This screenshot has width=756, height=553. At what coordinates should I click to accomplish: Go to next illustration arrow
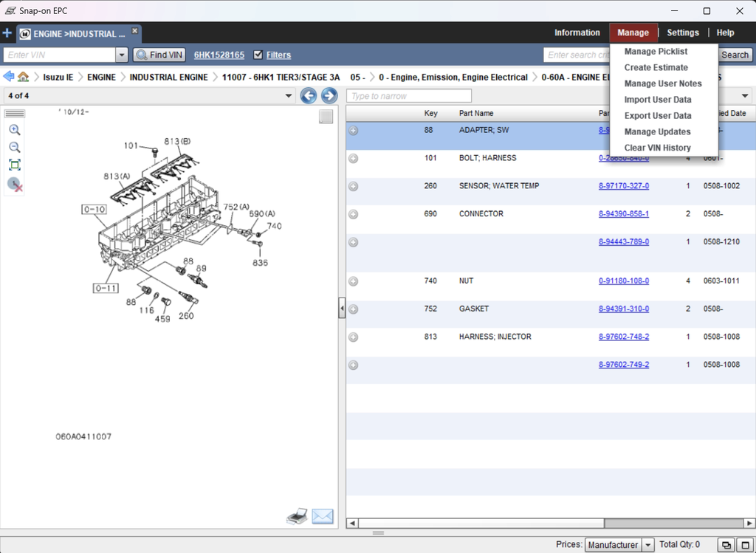coord(329,95)
